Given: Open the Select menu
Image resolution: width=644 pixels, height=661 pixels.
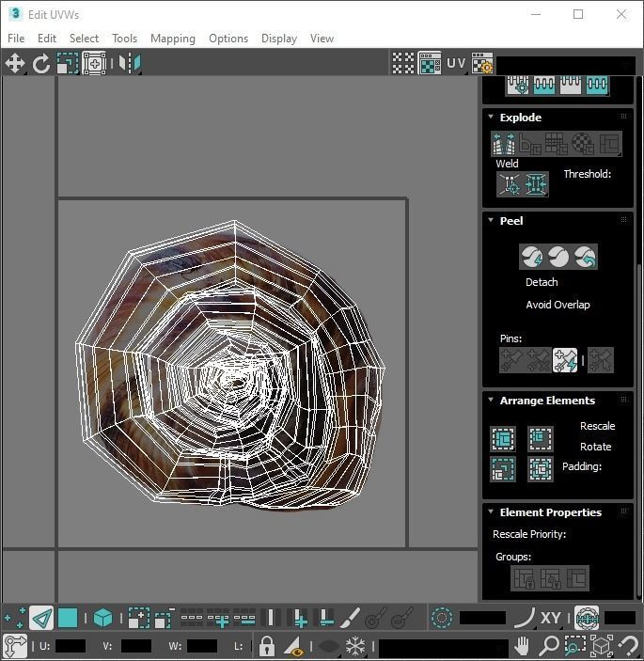Looking at the screenshot, I should click(84, 39).
